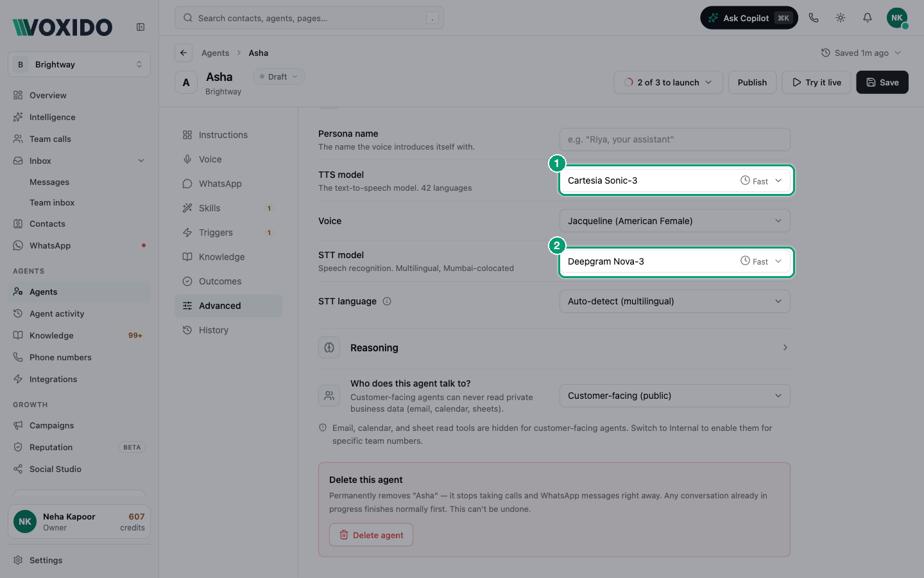The width and height of the screenshot is (924, 578).
Task: Open NK user avatar menu
Action: coord(897,18)
